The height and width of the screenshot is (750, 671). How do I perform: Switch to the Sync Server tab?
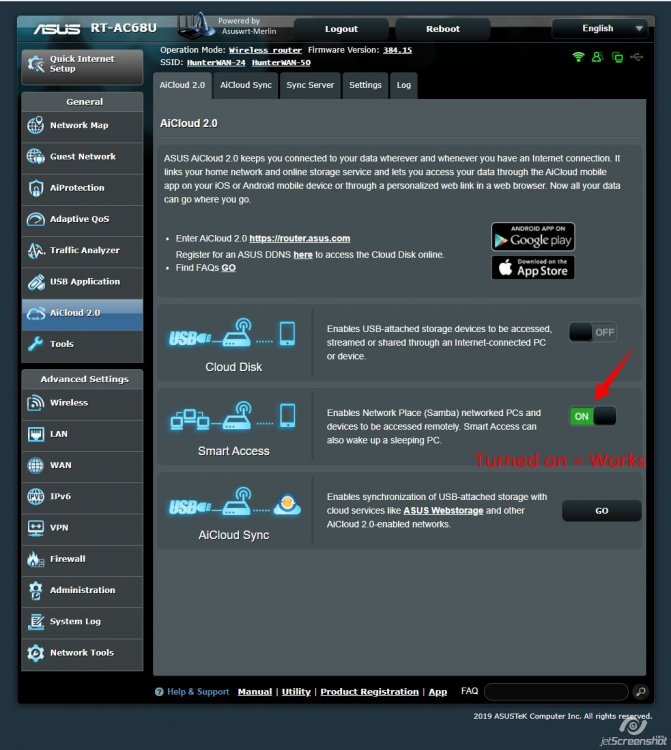tap(310, 85)
